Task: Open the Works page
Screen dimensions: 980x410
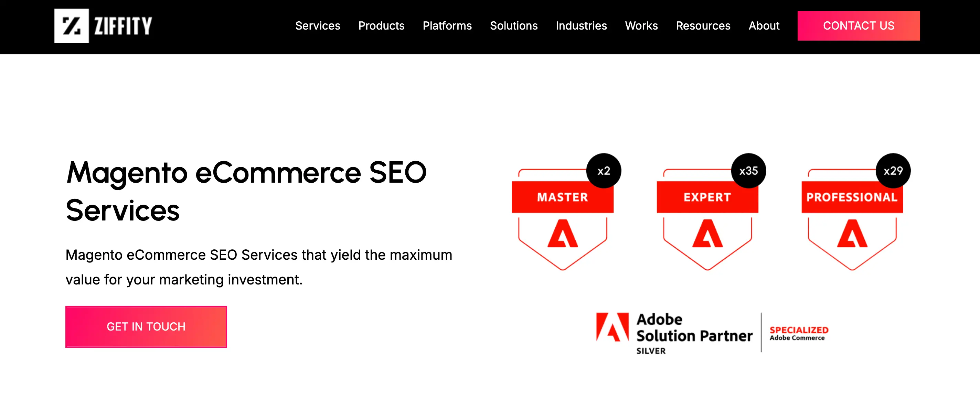Action: [x=641, y=25]
